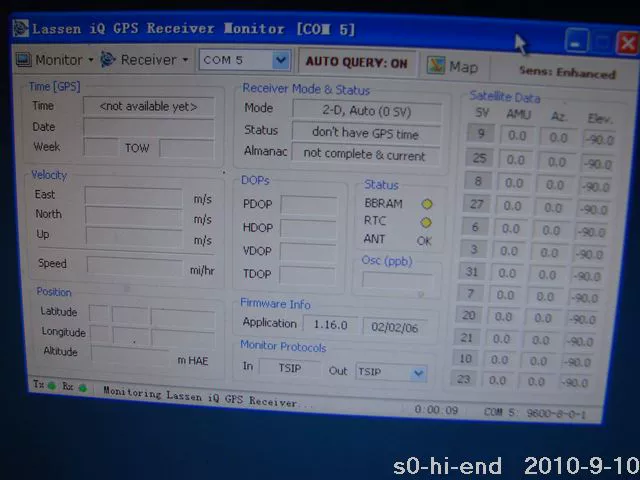Click the North velocity field
The height and width of the screenshot is (480, 640).
point(134,216)
